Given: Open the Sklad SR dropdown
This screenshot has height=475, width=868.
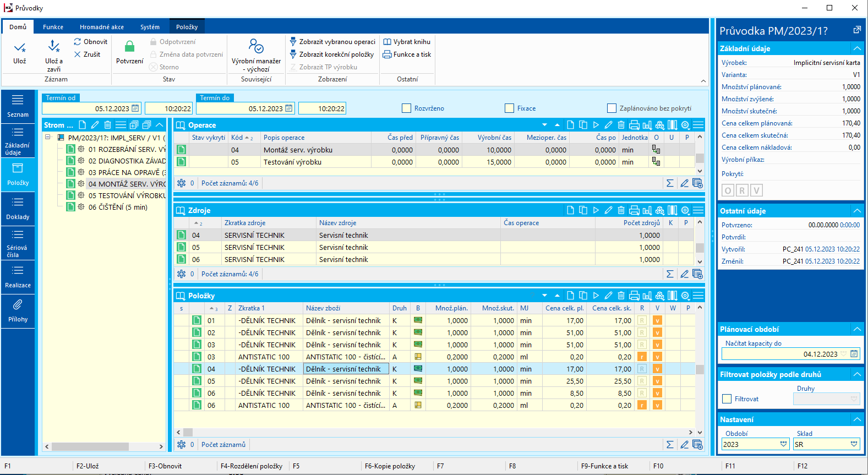Looking at the screenshot, I should click(x=854, y=444).
